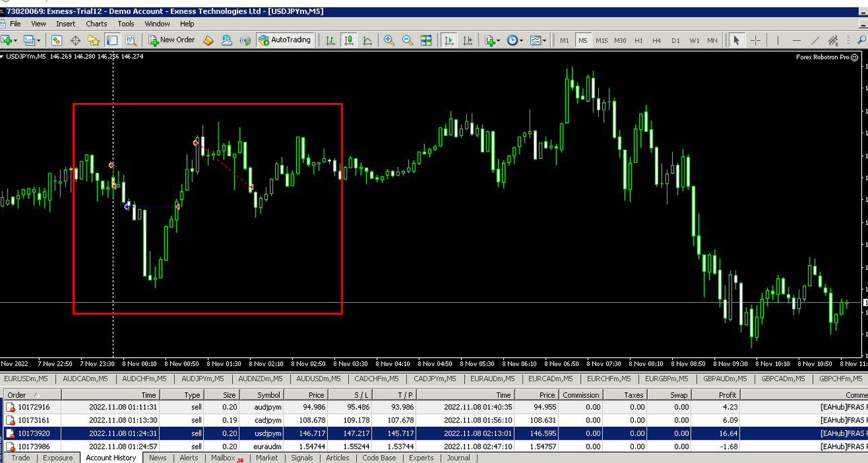The height and width of the screenshot is (463, 868).
Task: Open the Insert menu
Action: [x=66, y=24]
